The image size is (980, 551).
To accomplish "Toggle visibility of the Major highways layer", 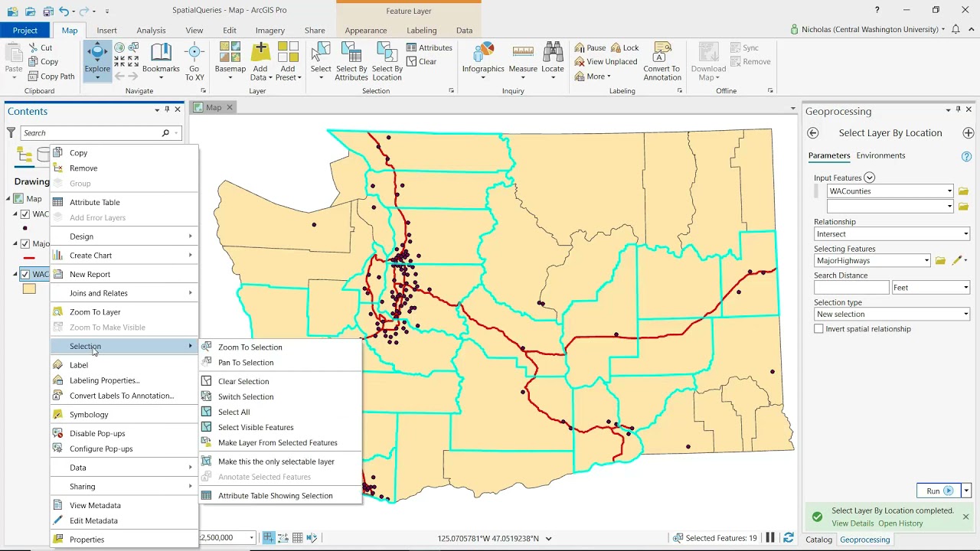I will 25,244.
